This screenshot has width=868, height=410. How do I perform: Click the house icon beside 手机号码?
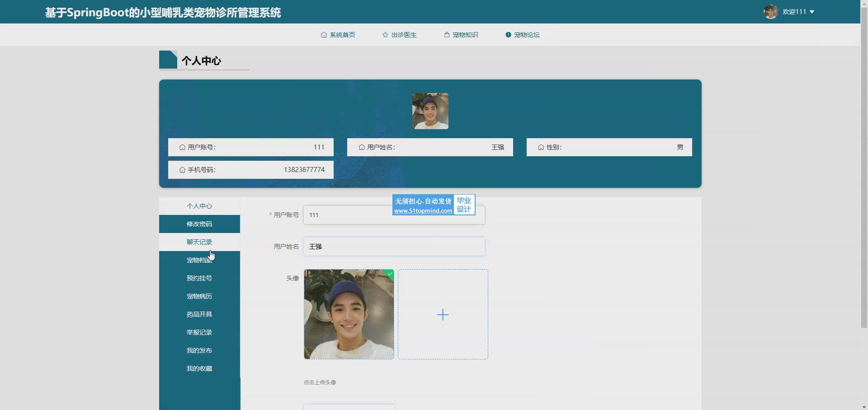click(182, 170)
